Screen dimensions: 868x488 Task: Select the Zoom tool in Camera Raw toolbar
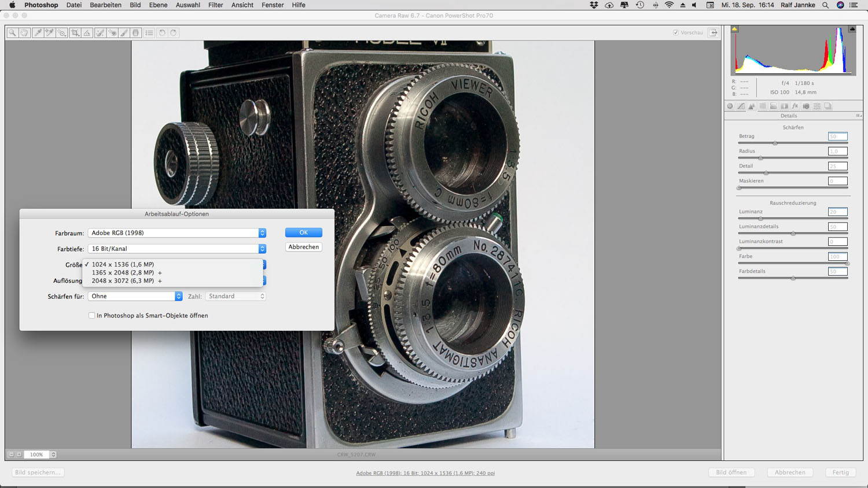point(12,33)
